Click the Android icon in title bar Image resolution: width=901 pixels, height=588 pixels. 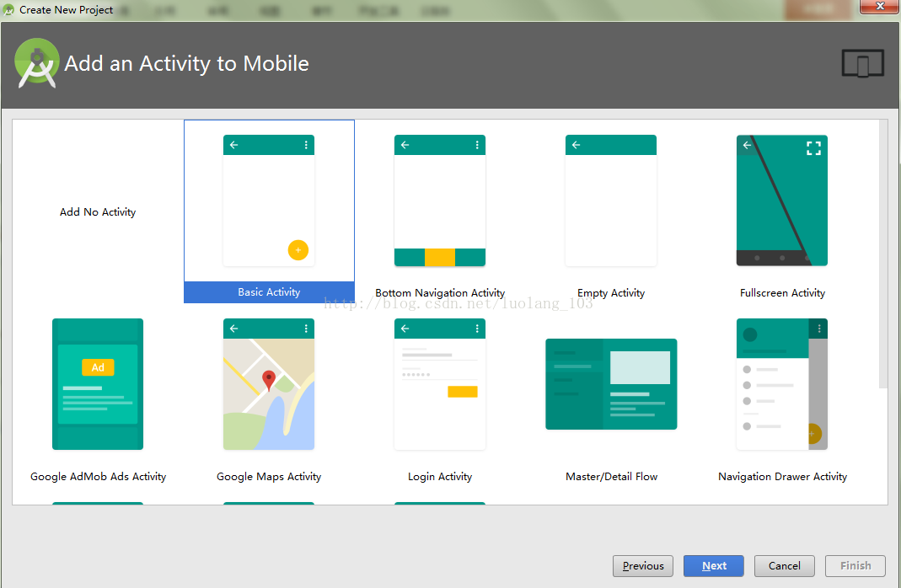(x=8, y=10)
